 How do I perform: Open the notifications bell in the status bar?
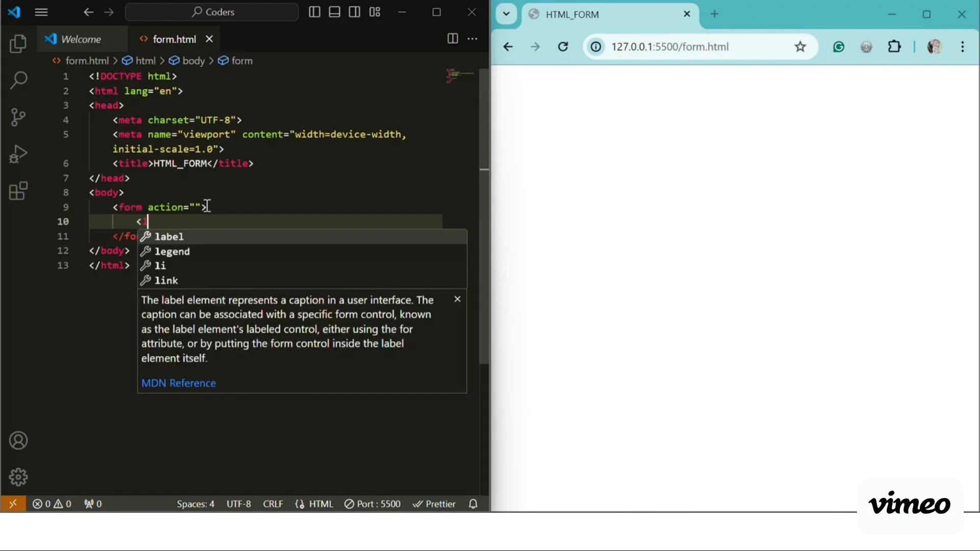click(x=473, y=504)
